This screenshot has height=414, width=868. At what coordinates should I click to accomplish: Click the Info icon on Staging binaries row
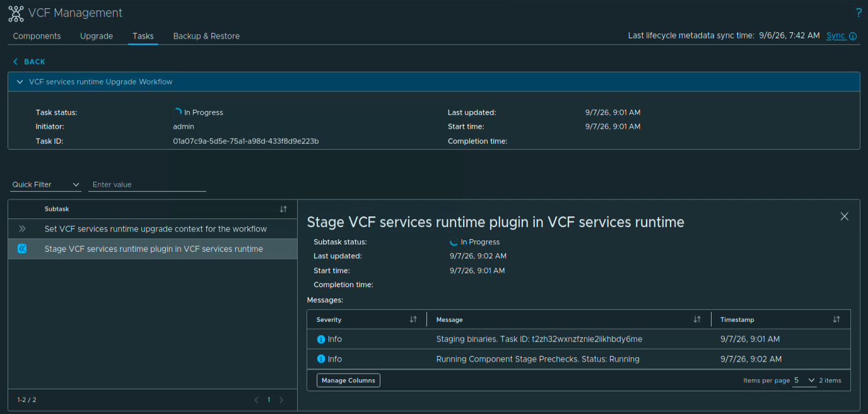[x=321, y=340]
